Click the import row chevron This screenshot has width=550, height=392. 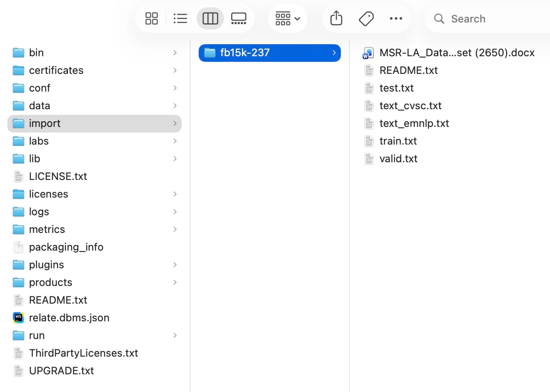coord(175,123)
